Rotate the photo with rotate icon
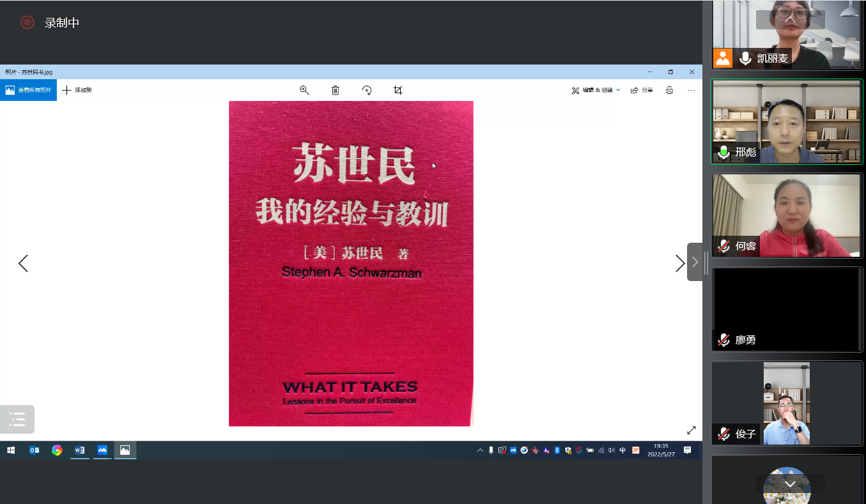The image size is (866, 504). click(x=367, y=90)
